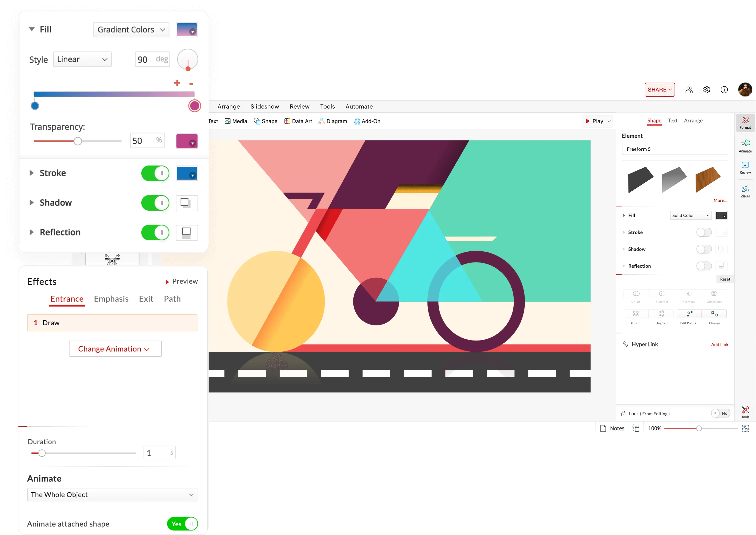The image size is (756, 535).
Task: Open the info circle icon
Action: point(724,90)
